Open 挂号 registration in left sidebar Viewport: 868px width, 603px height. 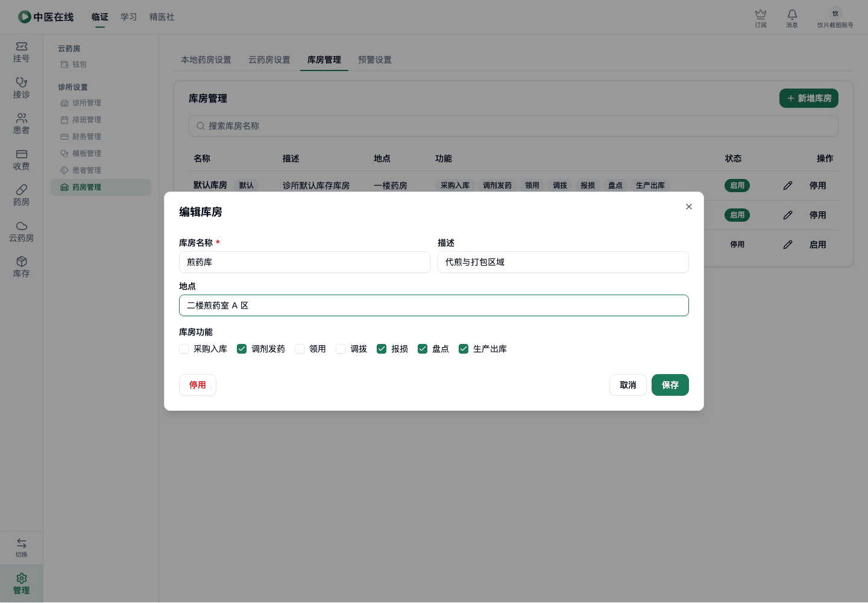point(21,52)
